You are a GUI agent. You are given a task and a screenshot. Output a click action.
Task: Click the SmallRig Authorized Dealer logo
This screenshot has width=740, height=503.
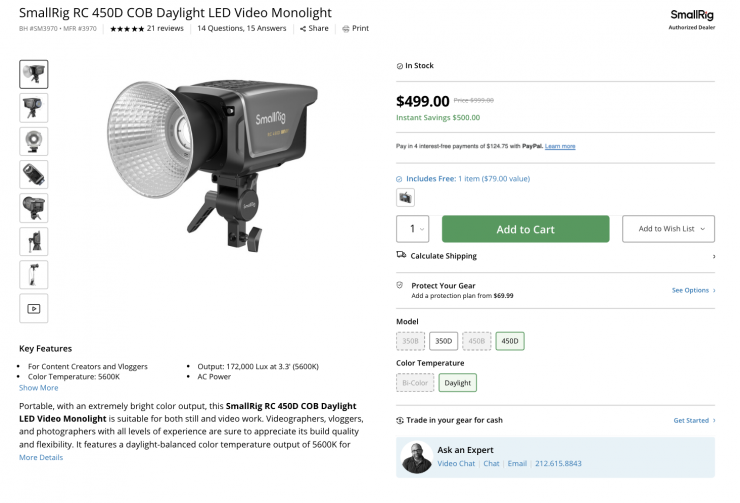click(692, 19)
